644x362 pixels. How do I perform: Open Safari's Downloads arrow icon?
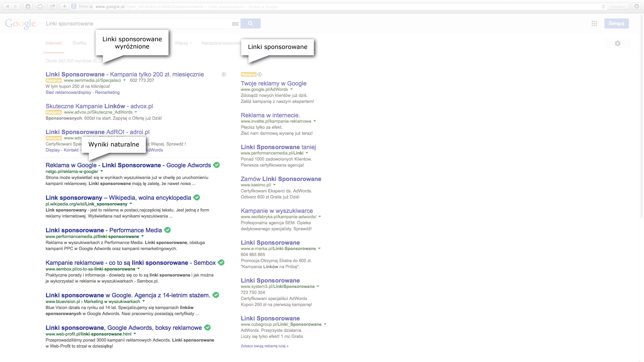pos(636,6)
